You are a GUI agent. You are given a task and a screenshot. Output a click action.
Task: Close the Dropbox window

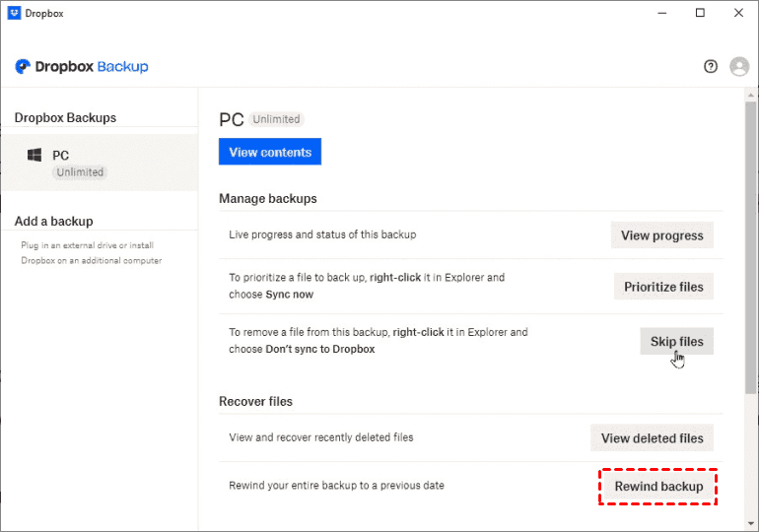tap(738, 13)
